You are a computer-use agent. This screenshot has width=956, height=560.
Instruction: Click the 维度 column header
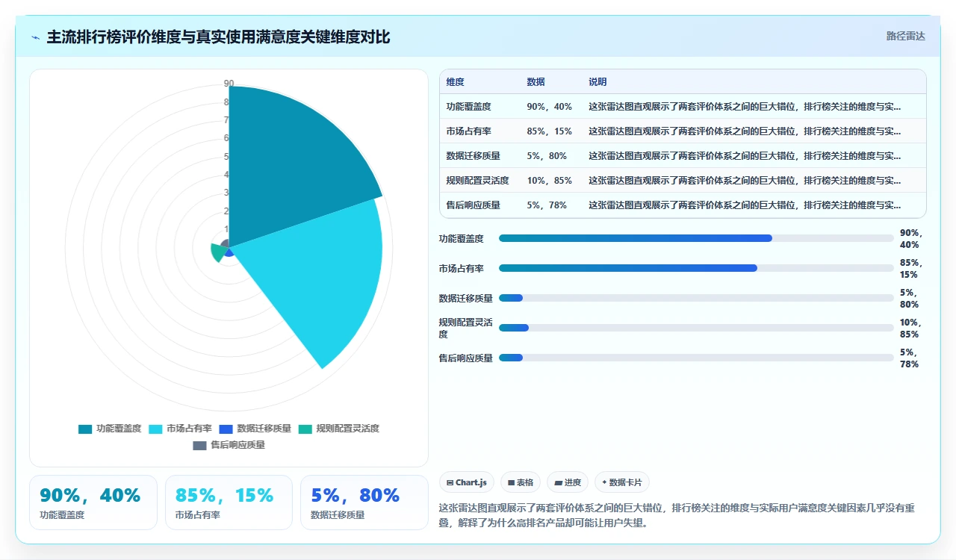[455, 82]
